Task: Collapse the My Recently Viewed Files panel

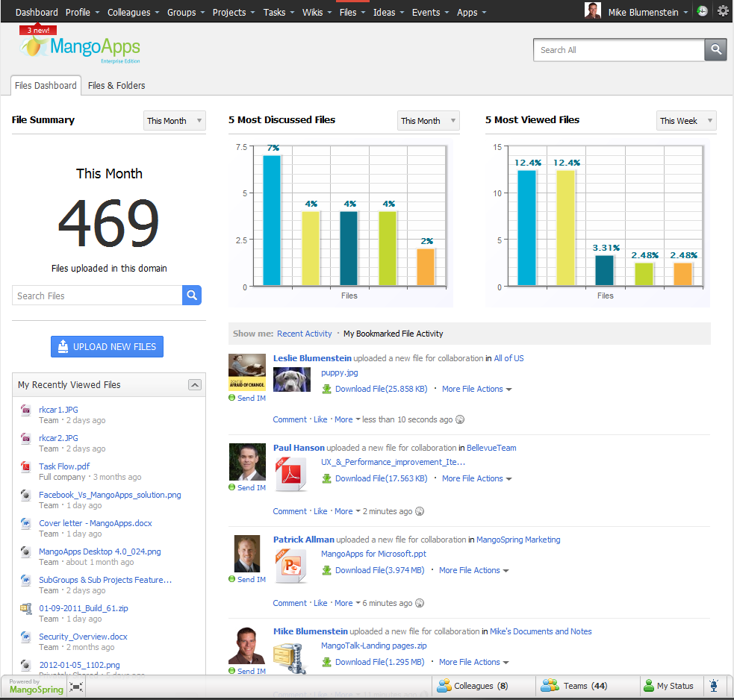Action: [x=195, y=384]
